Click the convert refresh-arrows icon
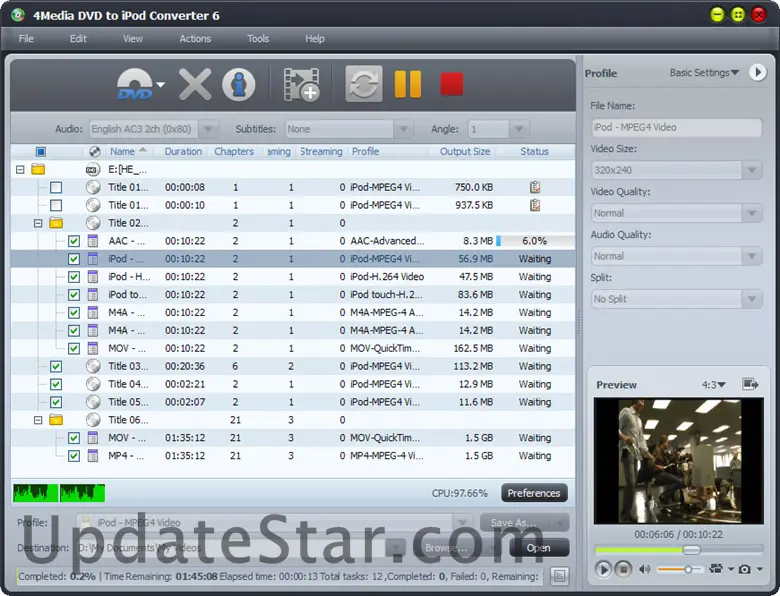The image size is (780, 596). pos(364,84)
